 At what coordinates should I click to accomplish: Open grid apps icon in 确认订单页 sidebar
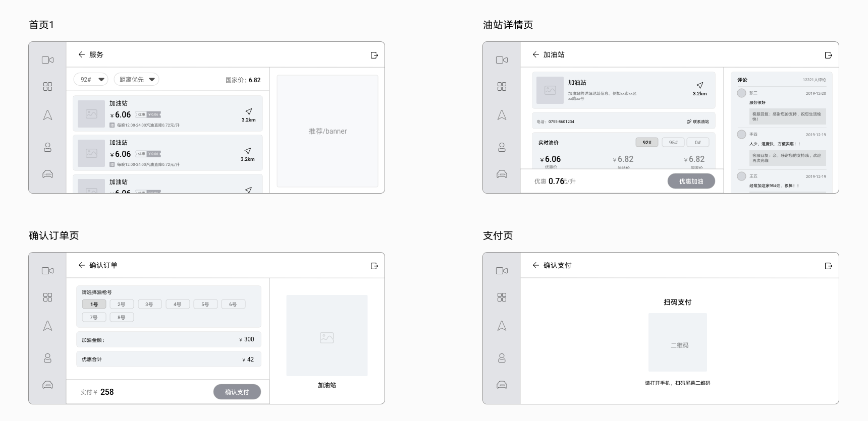pos(47,297)
